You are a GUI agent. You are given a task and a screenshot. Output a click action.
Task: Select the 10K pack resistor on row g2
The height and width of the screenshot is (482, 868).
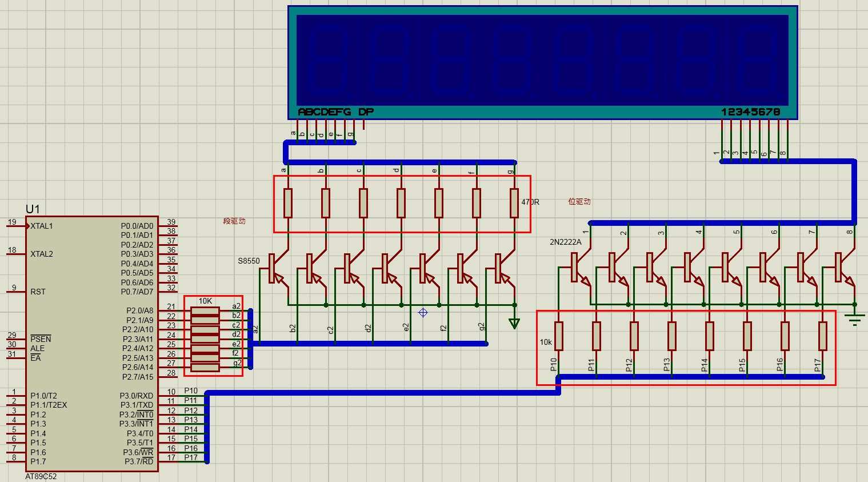(x=205, y=367)
